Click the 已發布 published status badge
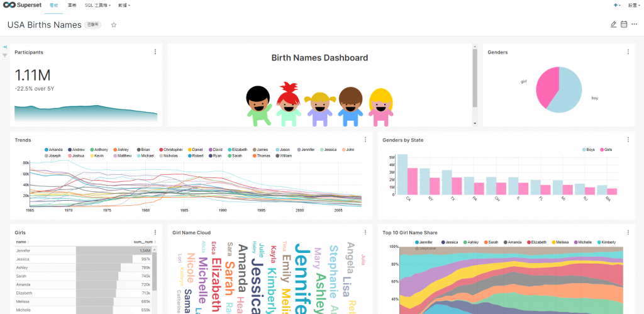 pos(93,25)
